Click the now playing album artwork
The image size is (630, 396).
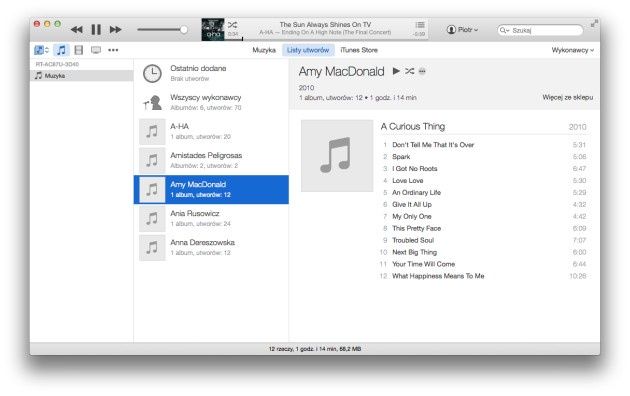213,29
